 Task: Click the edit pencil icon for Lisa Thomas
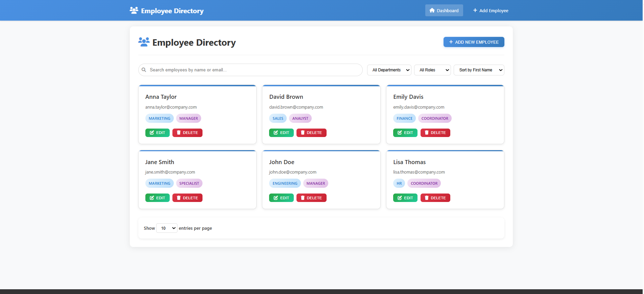click(400, 198)
